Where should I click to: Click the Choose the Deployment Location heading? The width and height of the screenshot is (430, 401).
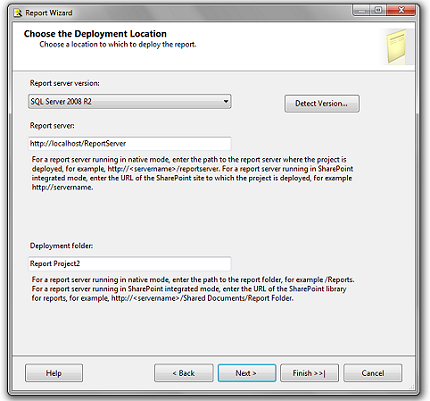click(95, 34)
